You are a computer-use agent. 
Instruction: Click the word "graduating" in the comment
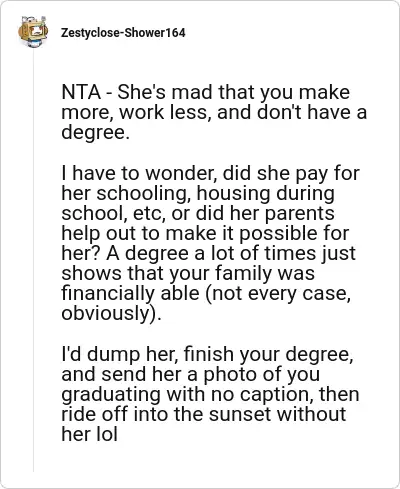(x=111, y=395)
